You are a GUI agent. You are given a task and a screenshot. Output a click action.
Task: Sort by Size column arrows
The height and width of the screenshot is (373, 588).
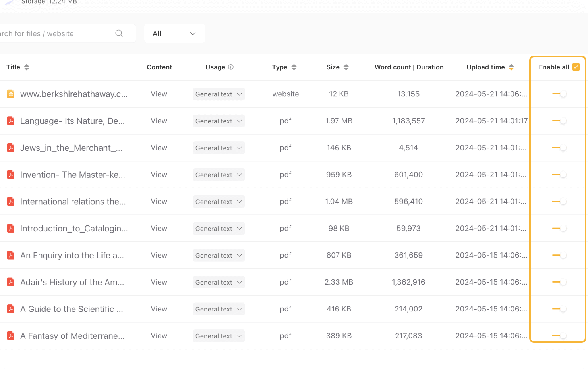346,67
